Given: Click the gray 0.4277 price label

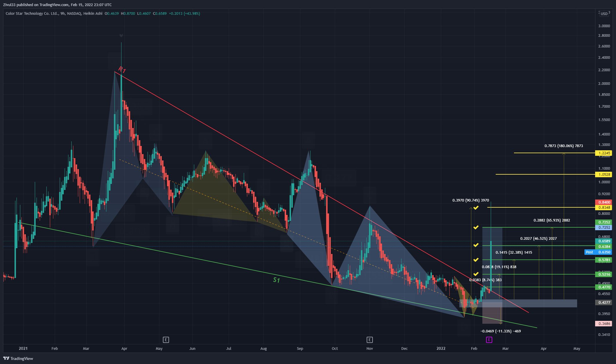Looking at the screenshot, I should tap(604, 303).
